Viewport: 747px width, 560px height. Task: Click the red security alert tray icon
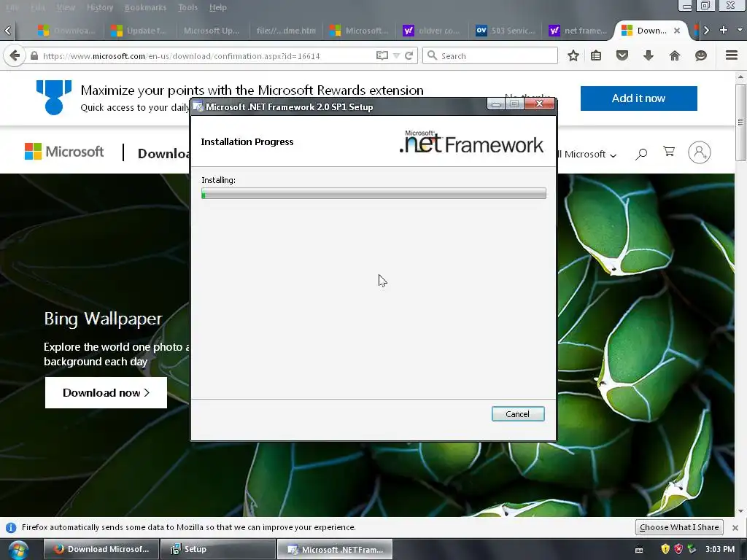click(x=678, y=549)
